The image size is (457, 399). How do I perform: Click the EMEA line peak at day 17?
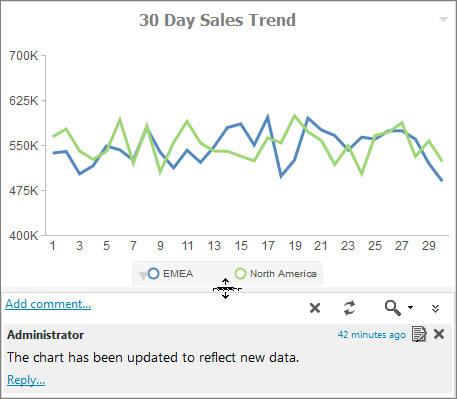tap(267, 117)
